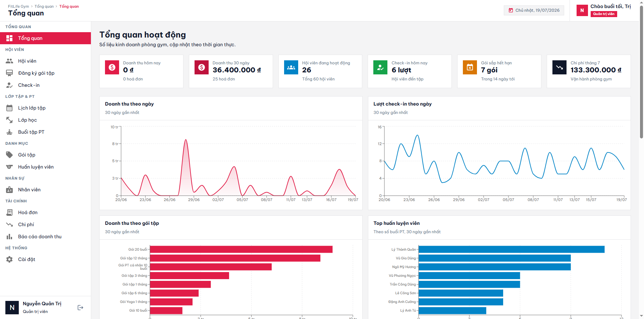Click FitLife Gym breadcrumb link

pyautogui.click(x=18, y=6)
